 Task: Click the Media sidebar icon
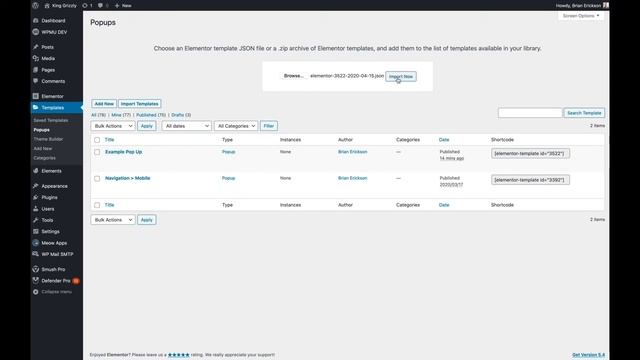pyautogui.click(x=36, y=58)
